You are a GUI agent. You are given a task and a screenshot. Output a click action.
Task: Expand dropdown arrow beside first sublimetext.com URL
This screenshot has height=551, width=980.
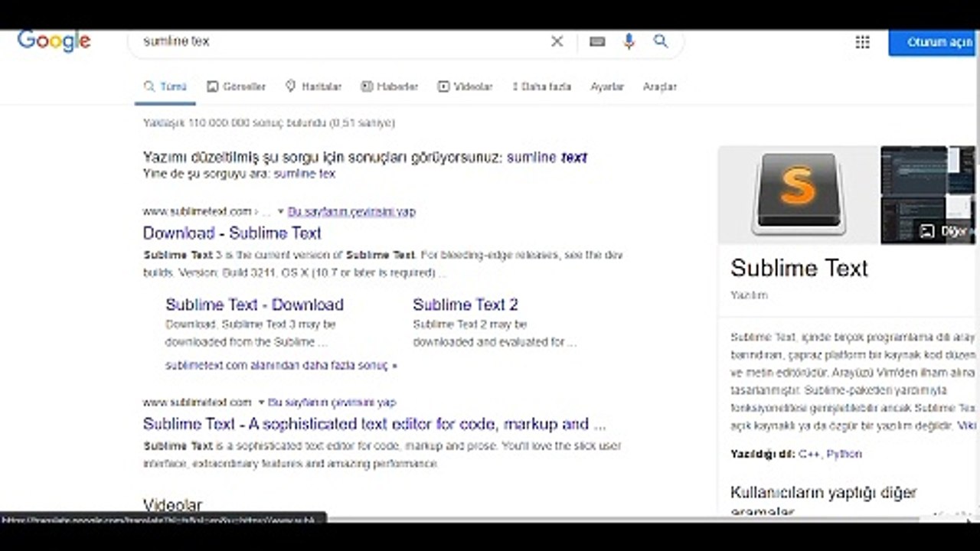pos(280,211)
